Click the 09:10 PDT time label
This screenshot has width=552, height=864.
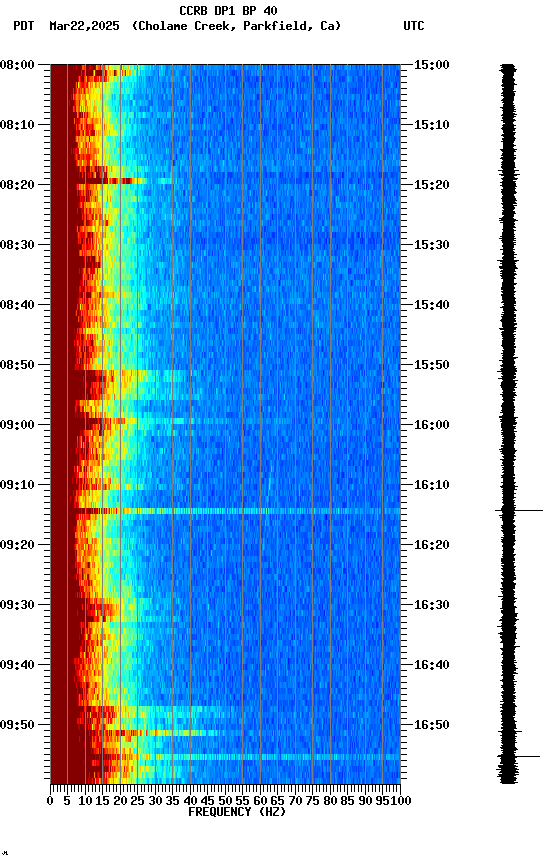[17, 485]
